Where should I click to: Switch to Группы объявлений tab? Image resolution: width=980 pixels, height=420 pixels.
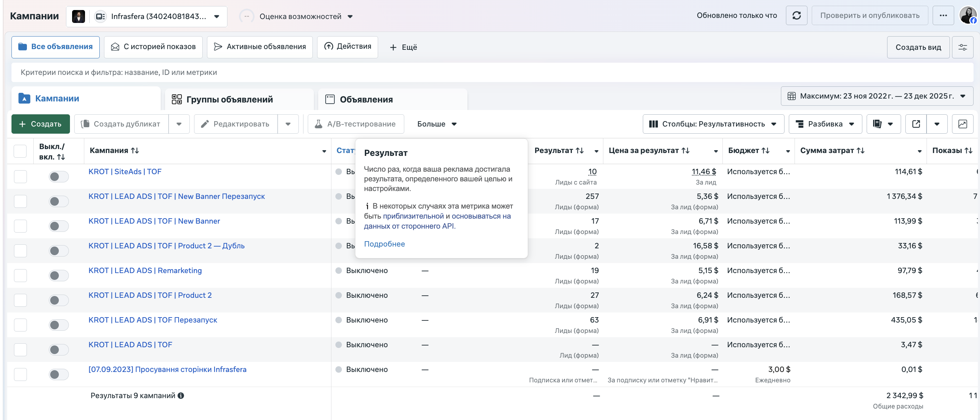pyautogui.click(x=229, y=100)
